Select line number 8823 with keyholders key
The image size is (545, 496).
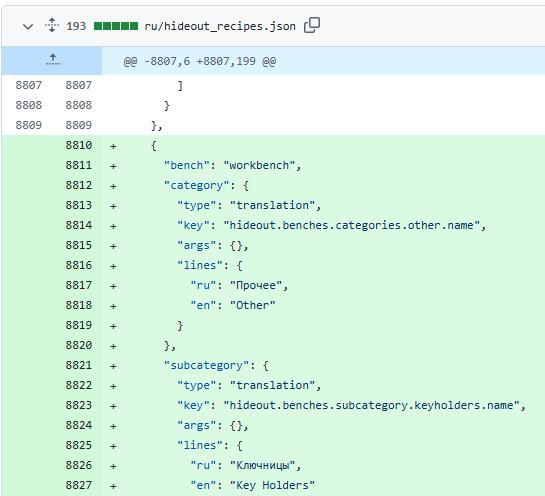79,405
